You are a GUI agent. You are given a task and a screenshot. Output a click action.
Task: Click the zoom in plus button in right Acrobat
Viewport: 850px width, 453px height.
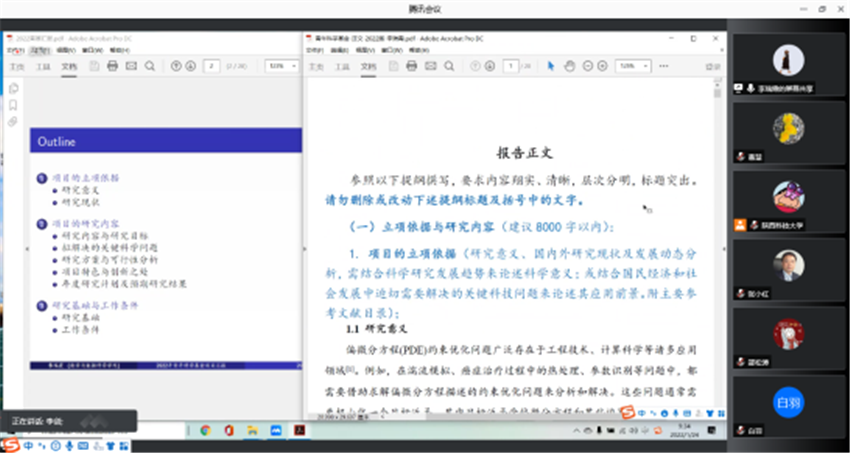click(604, 66)
